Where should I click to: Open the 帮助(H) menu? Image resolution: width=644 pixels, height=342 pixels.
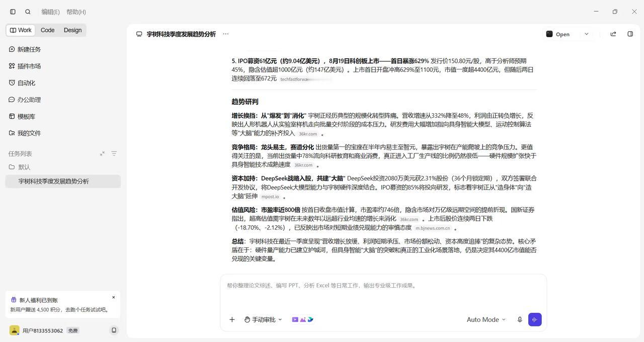(x=76, y=12)
